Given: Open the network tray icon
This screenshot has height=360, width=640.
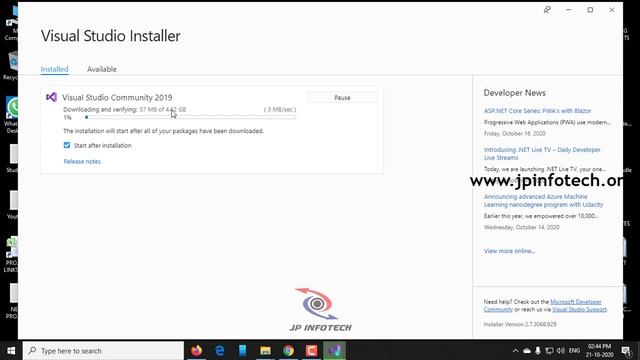Looking at the screenshot, I should 549,351.
